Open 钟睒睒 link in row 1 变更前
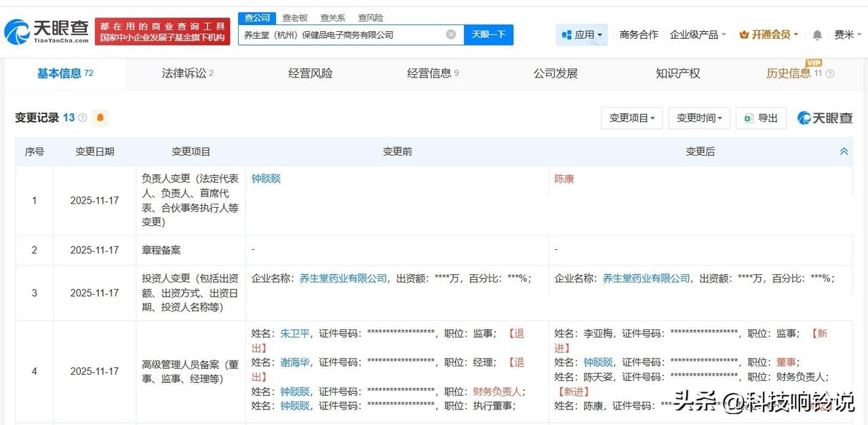The width and height of the screenshot is (868, 425). point(266,179)
